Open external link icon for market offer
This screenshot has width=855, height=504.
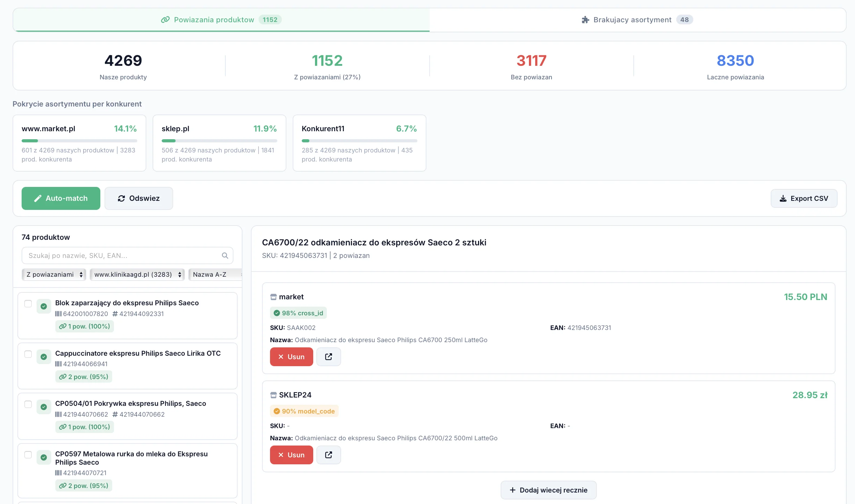click(x=328, y=357)
